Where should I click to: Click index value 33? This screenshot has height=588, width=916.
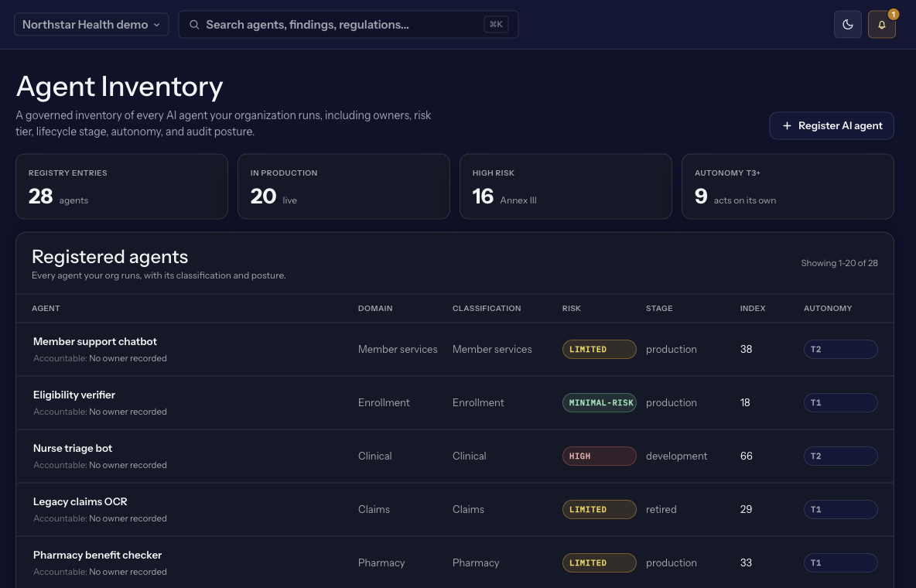746,563
